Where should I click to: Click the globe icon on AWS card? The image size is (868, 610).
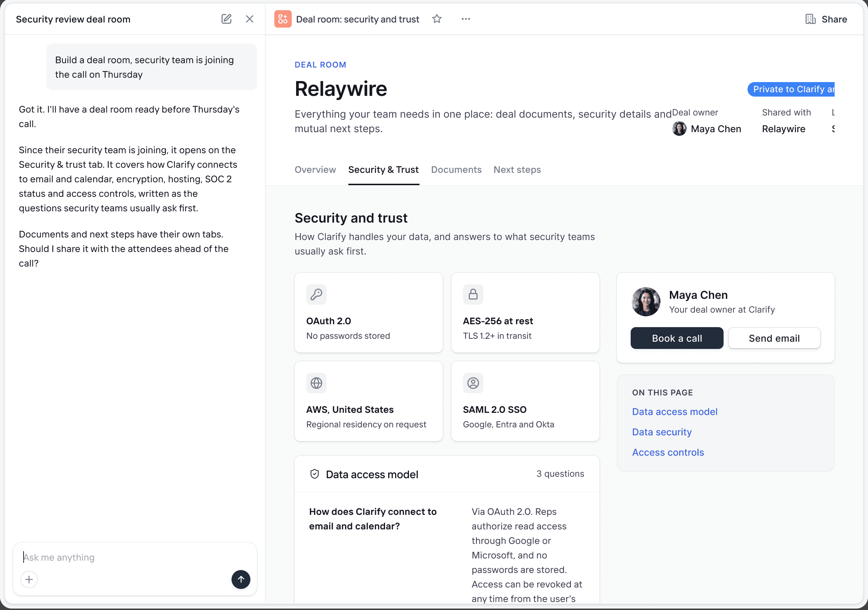(x=316, y=383)
